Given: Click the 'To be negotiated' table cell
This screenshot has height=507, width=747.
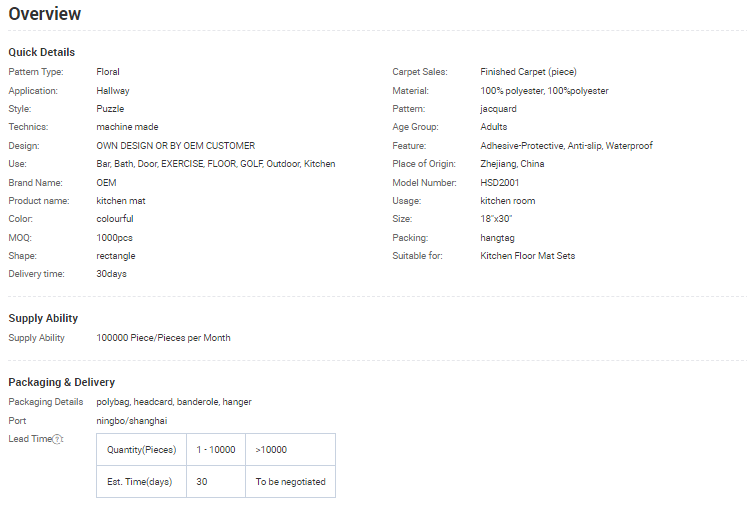Looking at the screenshot, I should (290, 482).
